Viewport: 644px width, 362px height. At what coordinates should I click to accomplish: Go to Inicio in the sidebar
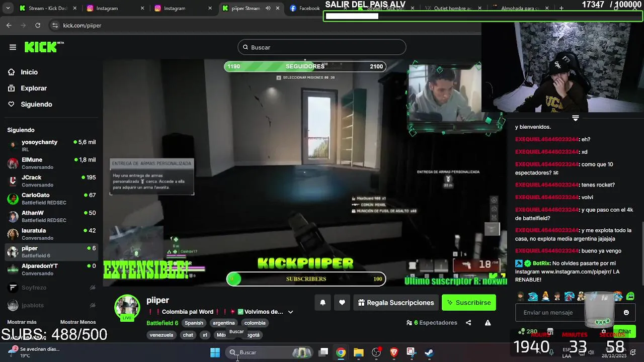point(29,72)
